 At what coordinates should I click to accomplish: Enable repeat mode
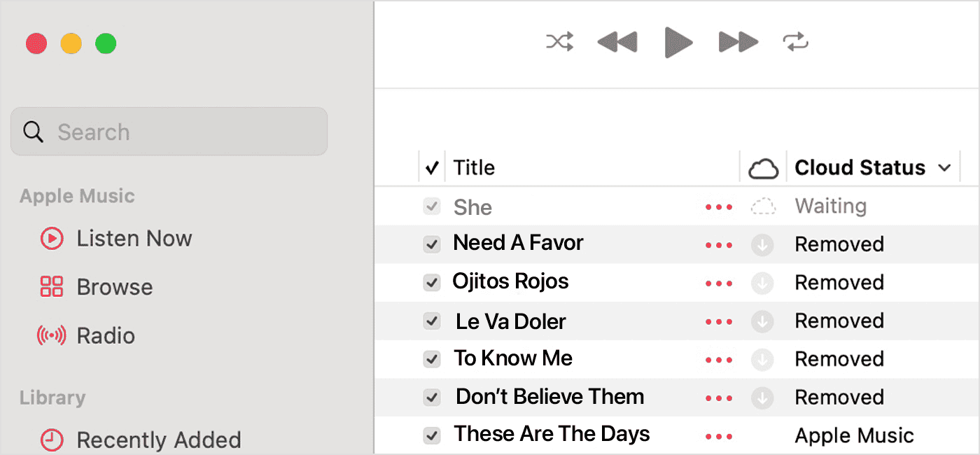click(795, 41)
